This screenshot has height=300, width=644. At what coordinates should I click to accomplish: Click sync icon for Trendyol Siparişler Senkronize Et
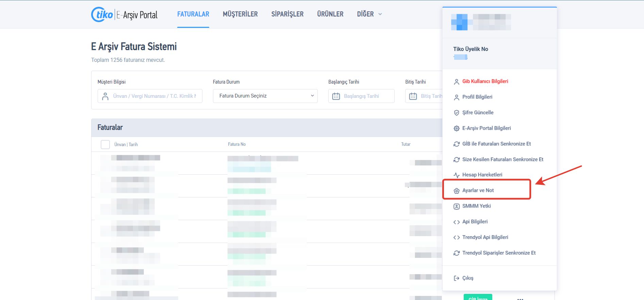457,253
